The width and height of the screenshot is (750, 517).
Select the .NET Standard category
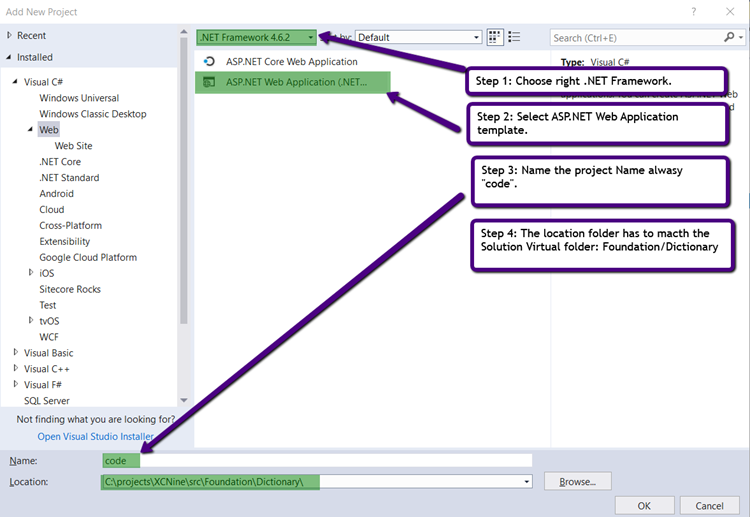tap(69, 177)
